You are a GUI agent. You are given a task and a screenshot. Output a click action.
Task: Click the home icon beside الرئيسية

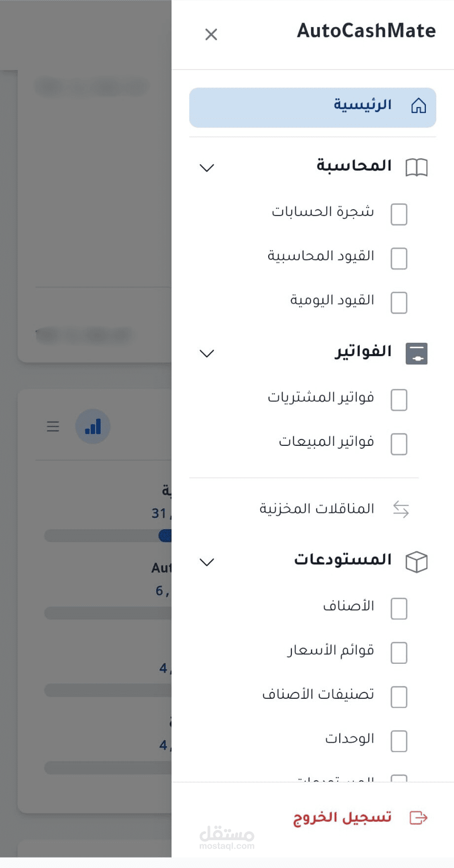coord(419,106)
